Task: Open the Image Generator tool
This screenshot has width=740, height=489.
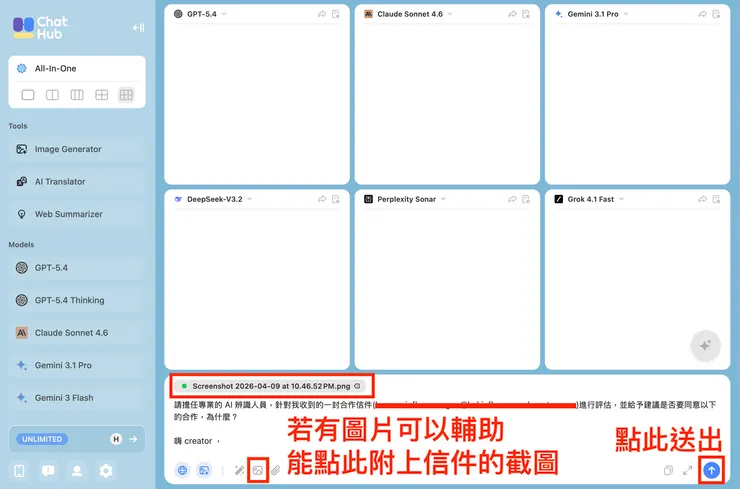Action: tap(77, 149)
